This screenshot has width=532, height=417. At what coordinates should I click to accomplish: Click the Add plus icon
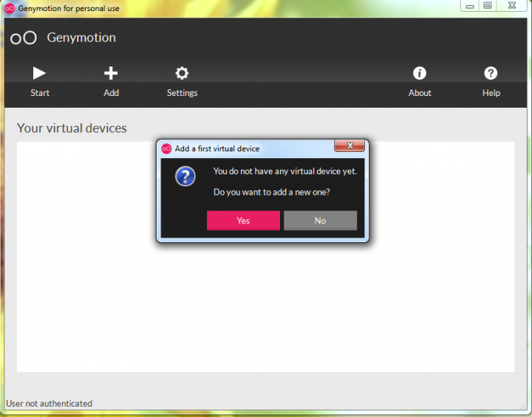[111, 73]
